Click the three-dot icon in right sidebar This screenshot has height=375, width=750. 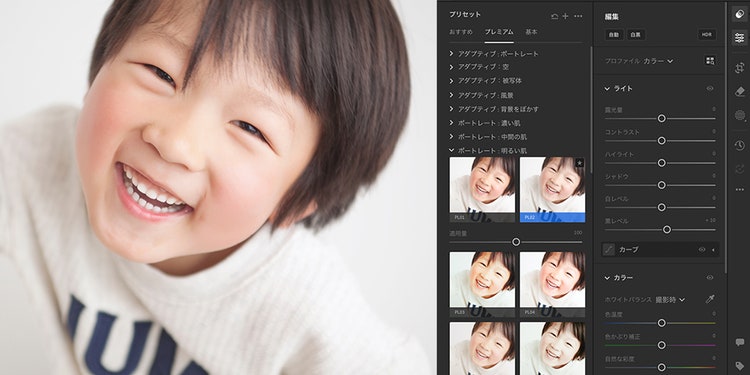click(x=739, y=189)
